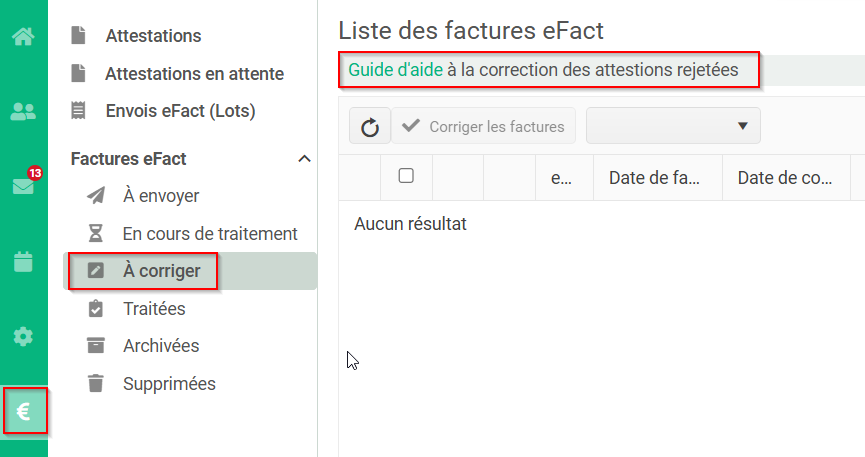Click the paper plane À envoyer icon
Viewport: 865px width, 457px height.
tap(96, 195)
